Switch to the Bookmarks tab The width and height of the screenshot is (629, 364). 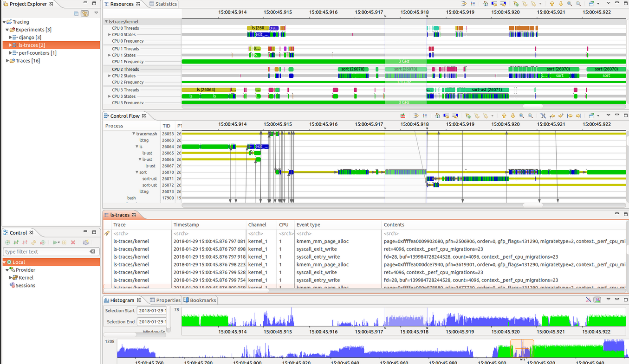[x=200, y=300]
